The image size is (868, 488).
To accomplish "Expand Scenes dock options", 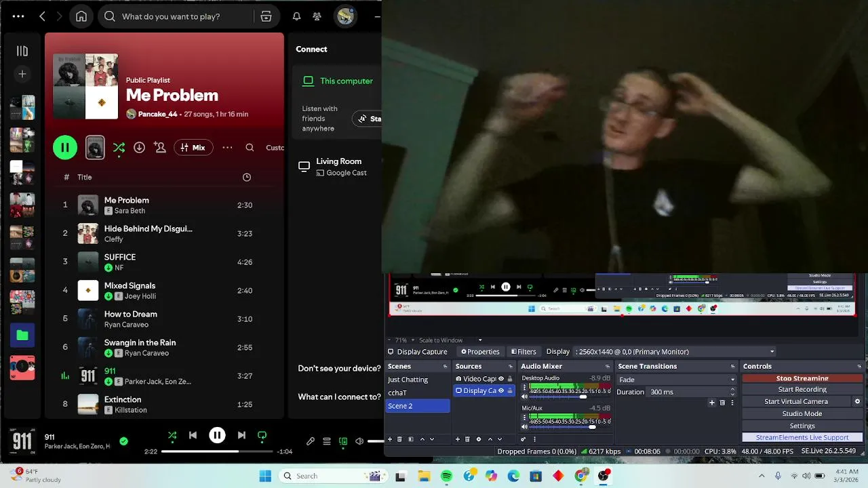I will pyautogui.click(x=446, y=367).
